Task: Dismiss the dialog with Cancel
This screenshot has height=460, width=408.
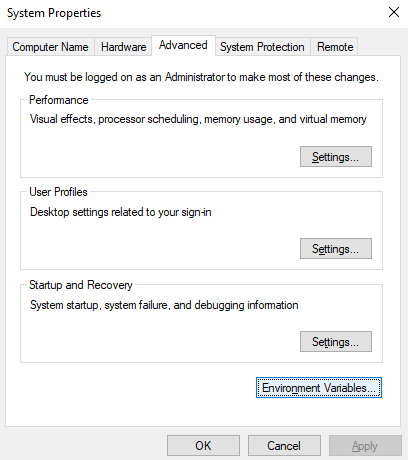Action: 284,445
